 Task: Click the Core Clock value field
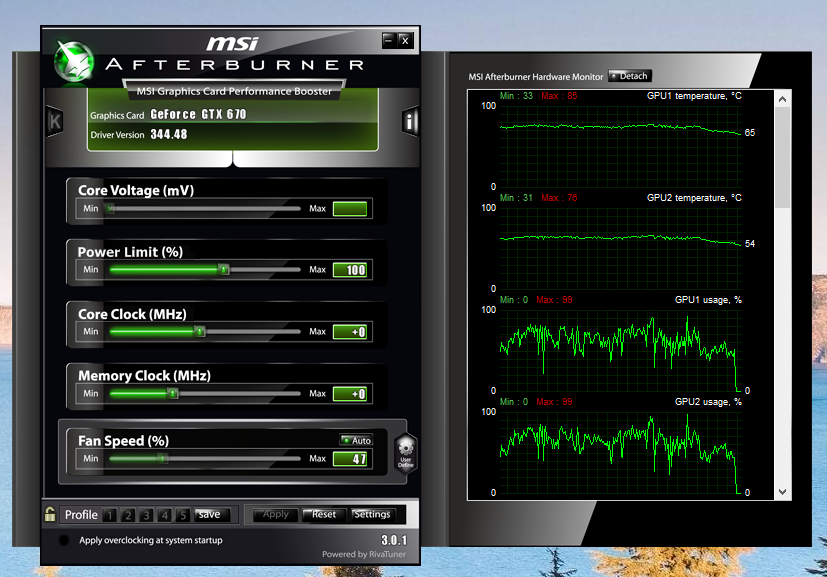350,332
